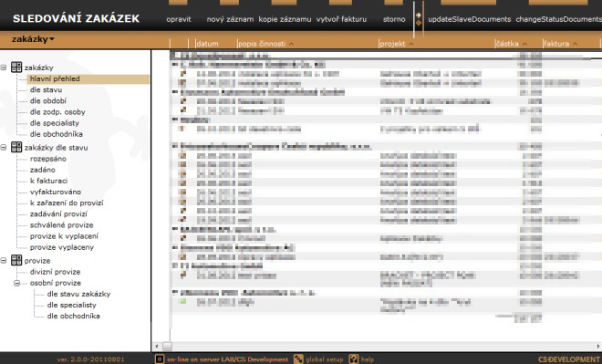
Task: Select the opravit toolbar item
Action: pyautogui.click(x=179, y=19)
